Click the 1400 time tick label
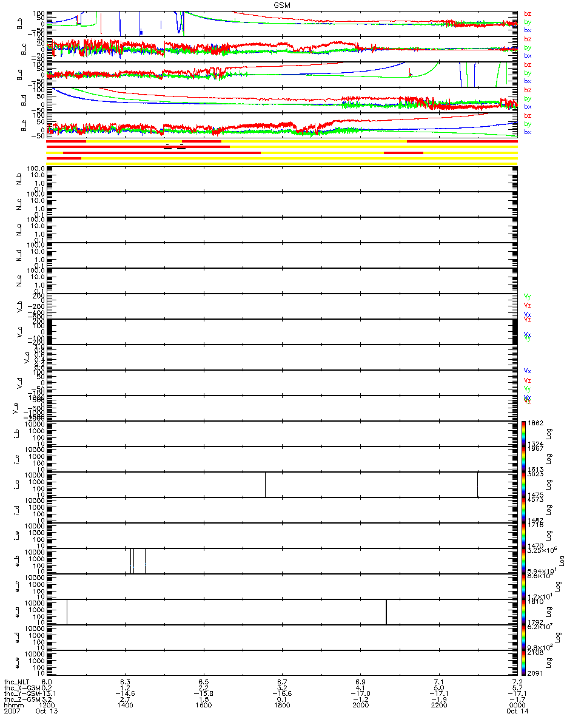The width and height of the screenshot is (564, 728). click(125, 706)
